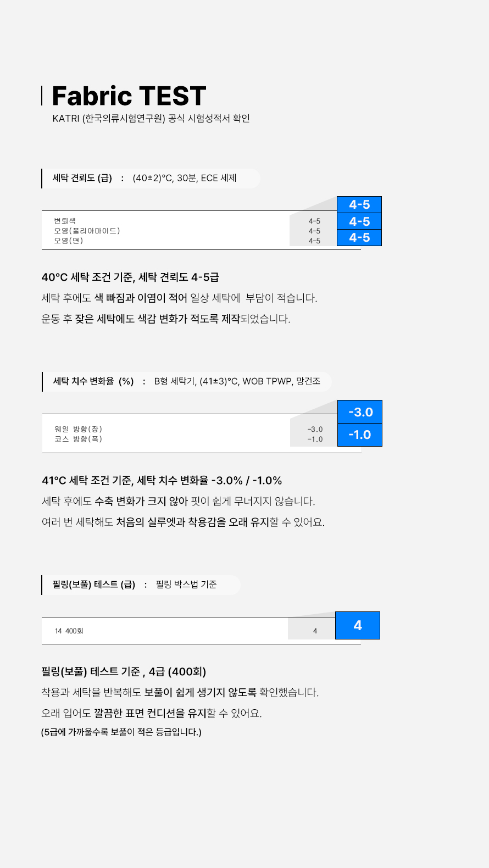The image size is (489, 868).
Task: Click the B형 세탁기 test condition text
Action: point(237,381)
